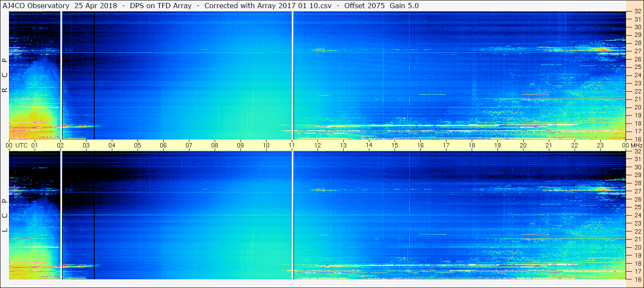Click hour '20' on the time axis

[x=523, y=145]
